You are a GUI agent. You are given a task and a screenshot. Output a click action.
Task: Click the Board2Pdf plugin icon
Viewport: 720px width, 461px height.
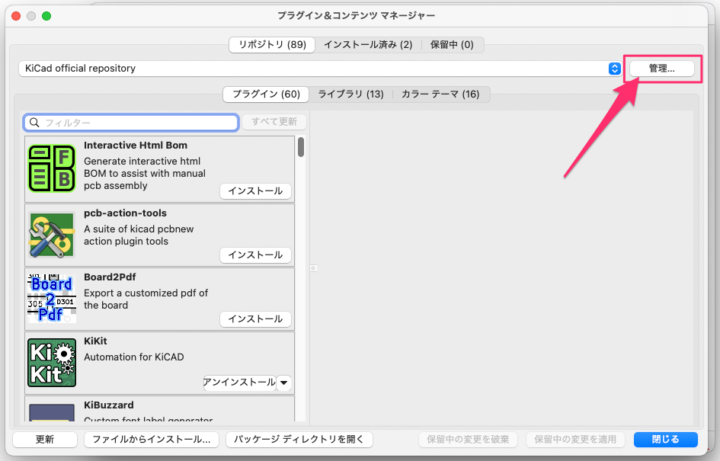point(52,298)
